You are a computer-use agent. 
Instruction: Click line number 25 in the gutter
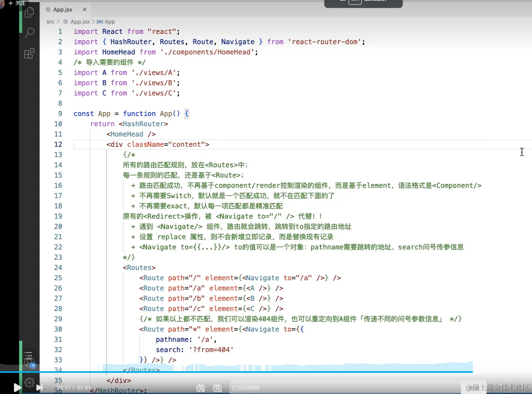(58, 278)
